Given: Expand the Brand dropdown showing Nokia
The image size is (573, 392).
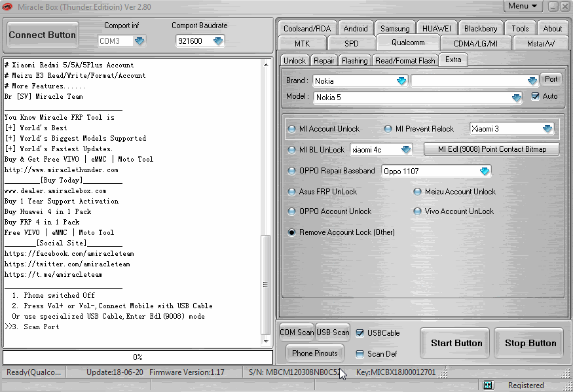Looking at the screenshot, I should coord(401,80).
